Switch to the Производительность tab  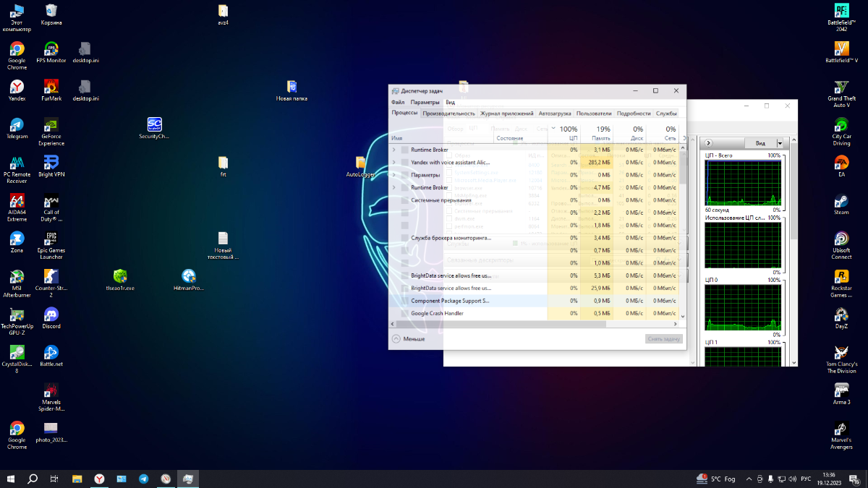(448, 114)
